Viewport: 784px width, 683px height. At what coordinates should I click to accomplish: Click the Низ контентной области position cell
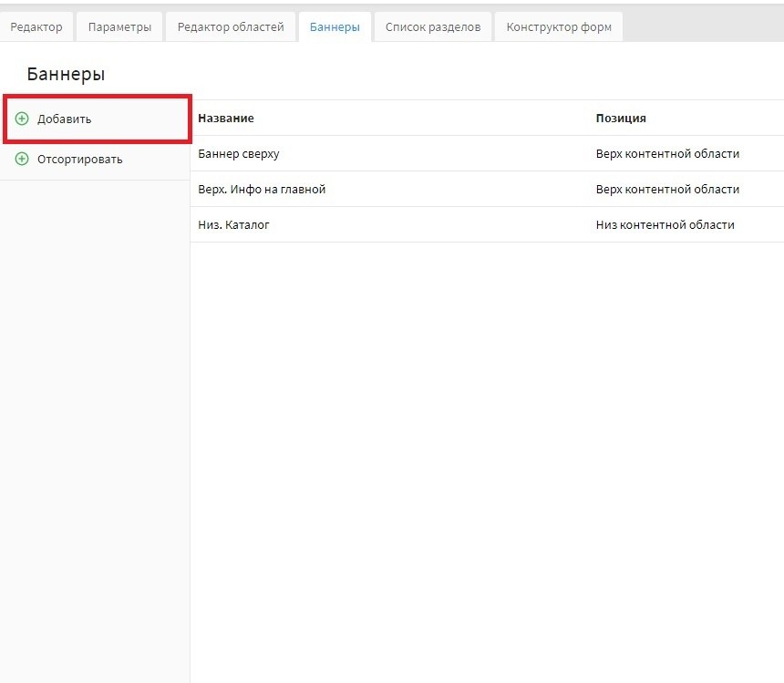click(665, 225)
